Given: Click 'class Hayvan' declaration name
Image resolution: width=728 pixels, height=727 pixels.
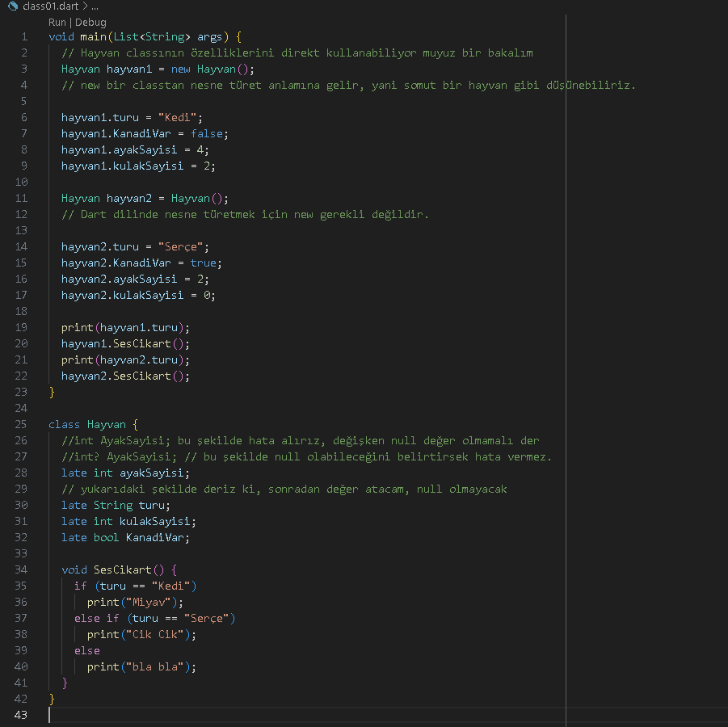Looking at the screenshot, I should [x=107, y=424].
